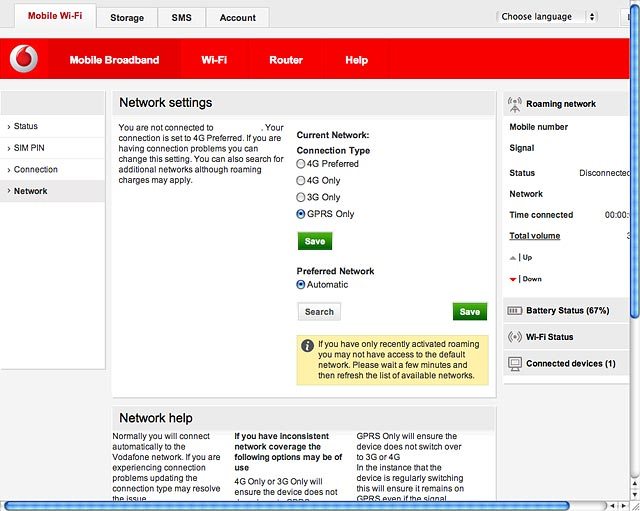Open the Router menu
Screen dimensions: 640x511
(x=286, y=60)
